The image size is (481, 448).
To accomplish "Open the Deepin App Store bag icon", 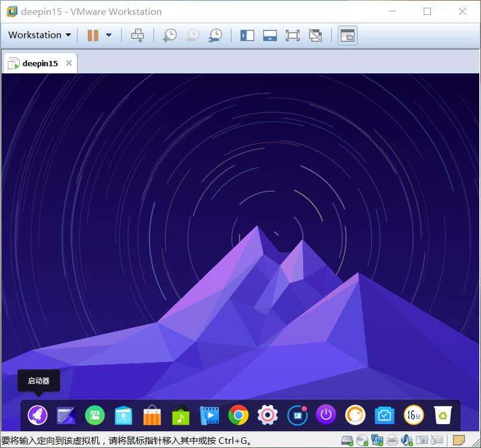I will 152,415.
